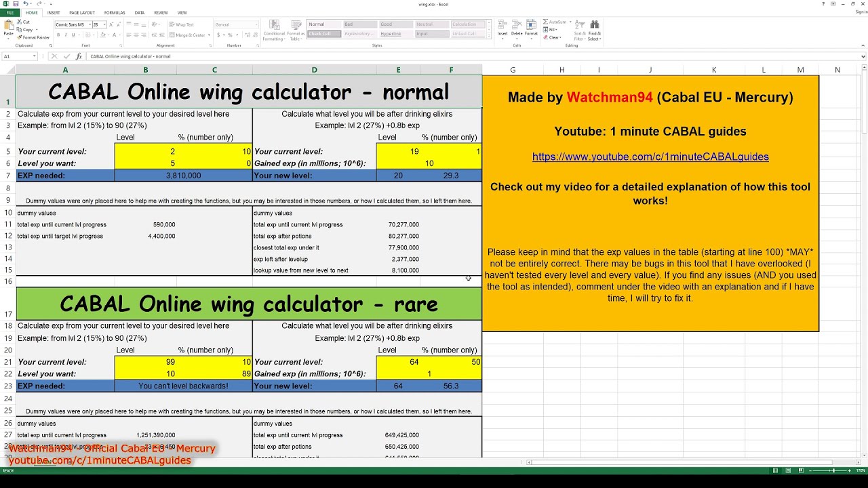Apply center horizontal alignment
Image resolution: width=868 pixels, height=488 pixels.
point(136,35)
